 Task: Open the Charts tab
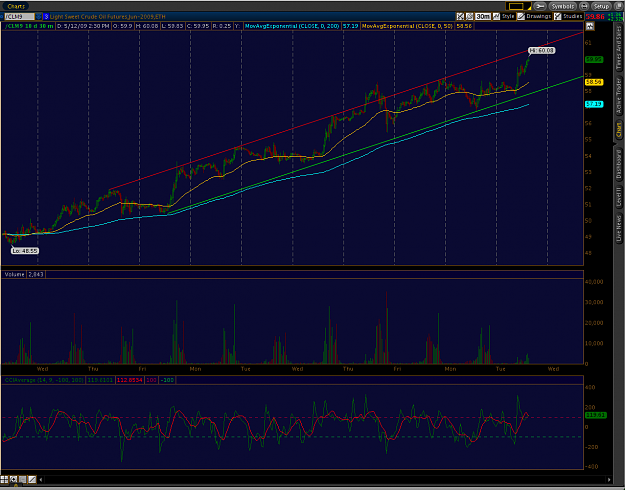point(16,6)
